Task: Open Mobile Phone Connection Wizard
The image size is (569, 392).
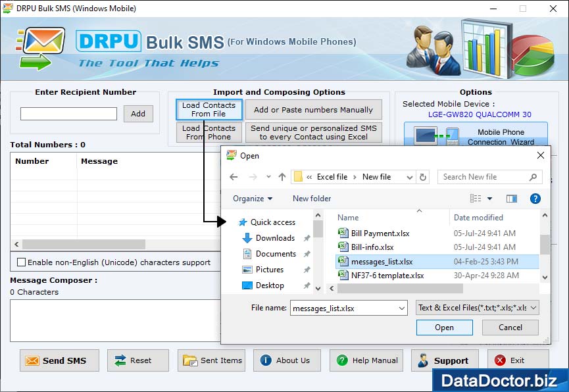Action: tap(476, 135)
